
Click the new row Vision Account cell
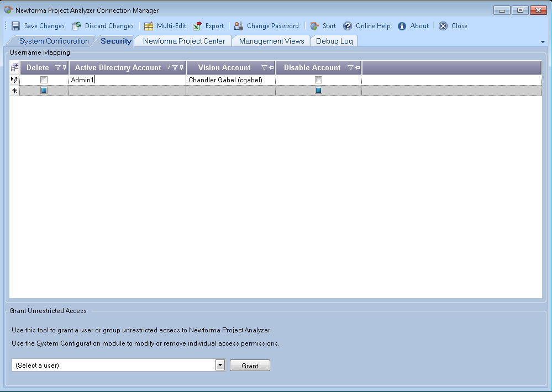[x=230, y=91]
